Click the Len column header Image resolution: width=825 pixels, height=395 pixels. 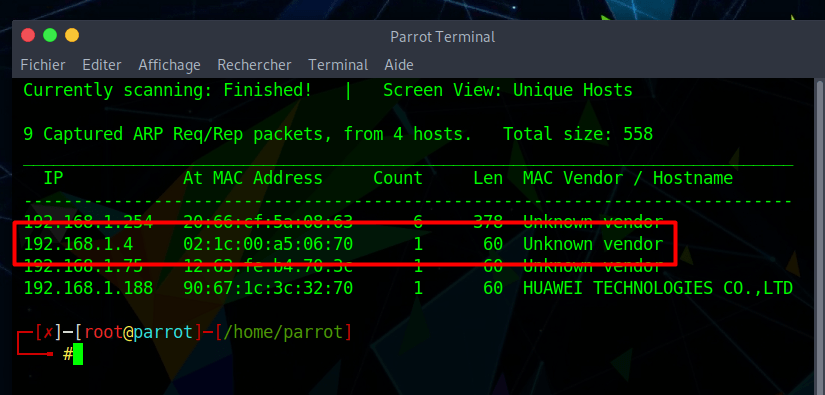point(488,178)
